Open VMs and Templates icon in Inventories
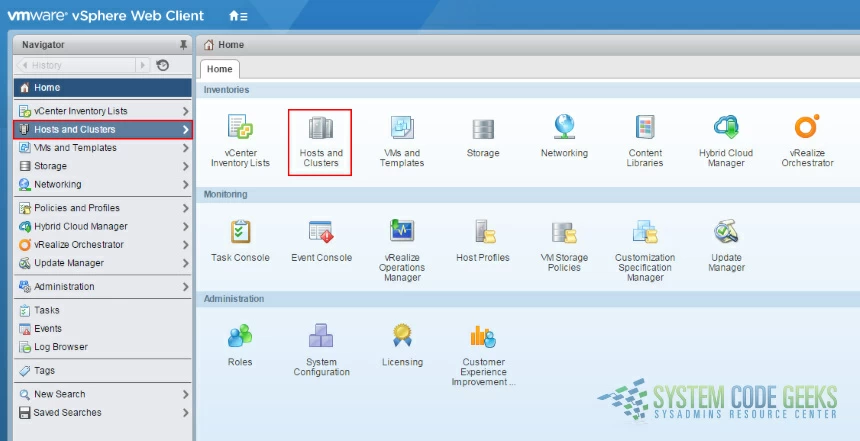 click(x=402, y=127)
